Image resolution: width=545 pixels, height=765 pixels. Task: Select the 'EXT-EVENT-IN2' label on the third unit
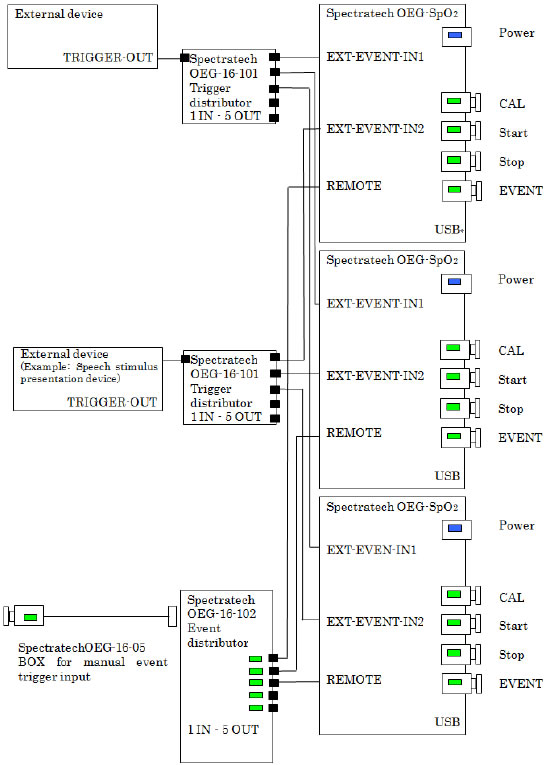[x=375, y=622]
